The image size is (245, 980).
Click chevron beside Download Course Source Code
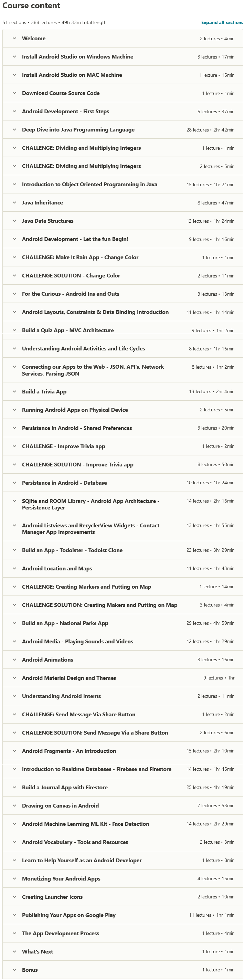(x=14, y=93)
